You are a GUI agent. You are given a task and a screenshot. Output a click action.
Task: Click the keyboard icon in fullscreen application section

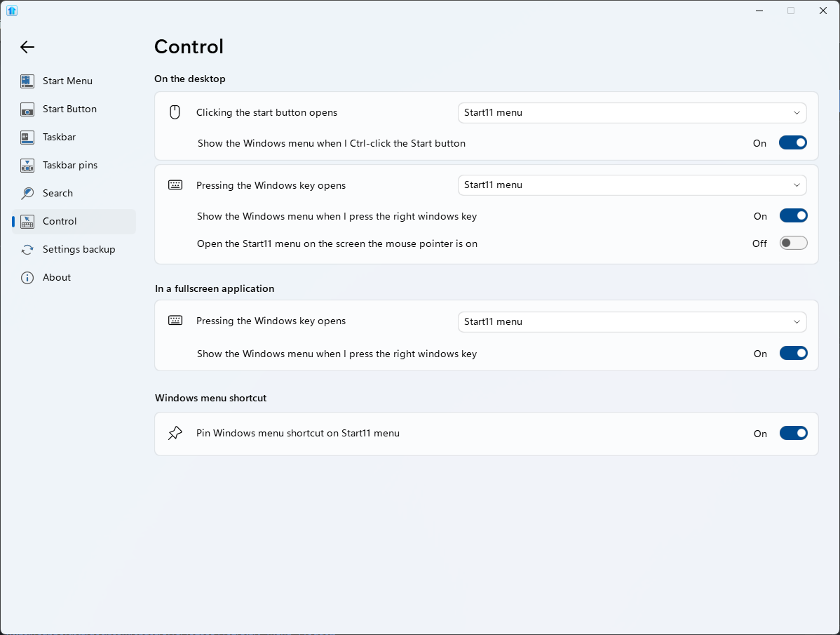coord(175,321)
